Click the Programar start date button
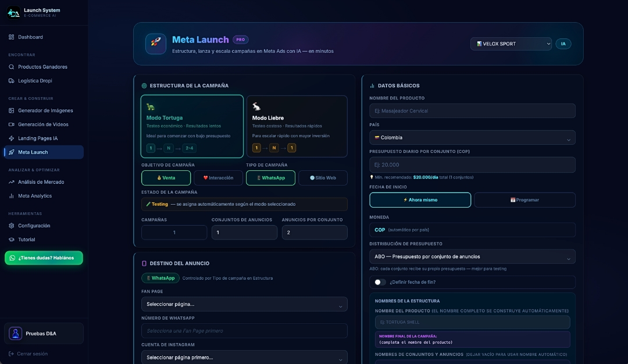The height and width of the screenshot is (364, 628). click(x=524, y=200)
